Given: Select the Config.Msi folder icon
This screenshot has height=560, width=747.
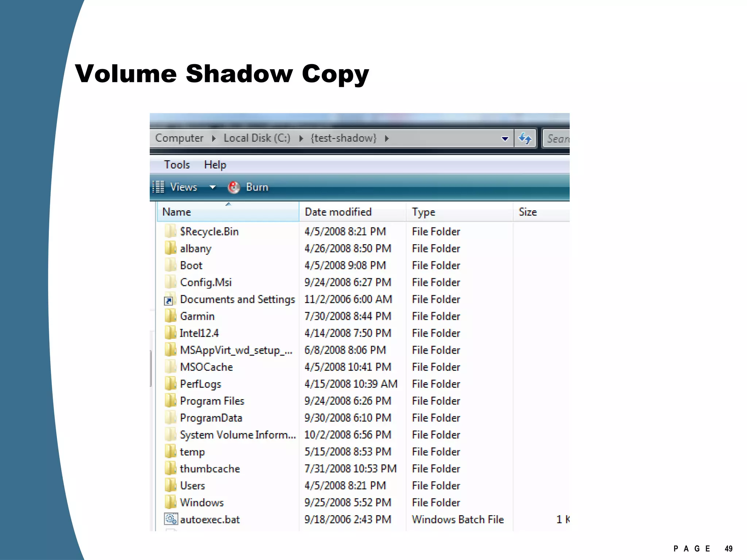Looking at the screenshot, I should coord(170,282).
